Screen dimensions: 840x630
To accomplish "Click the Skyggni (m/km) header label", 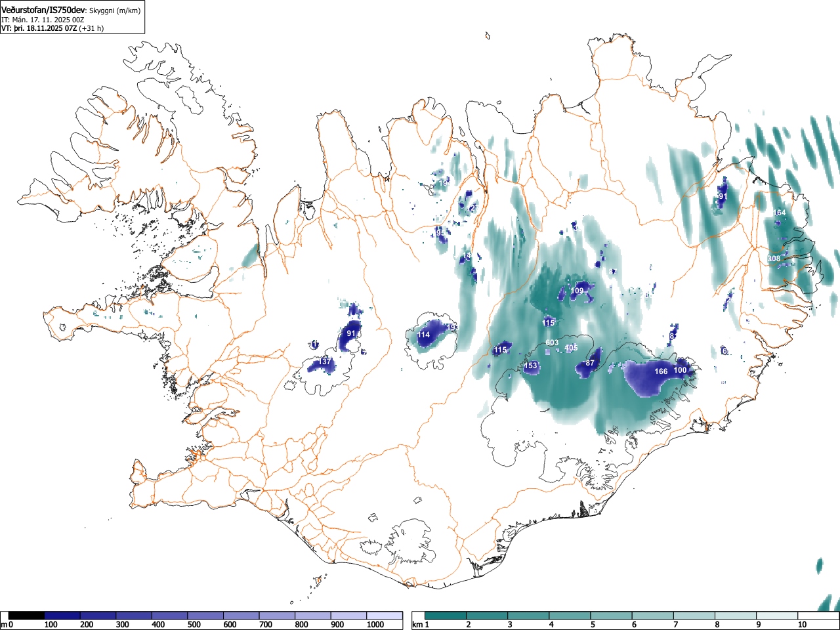I will pos(114,11).
